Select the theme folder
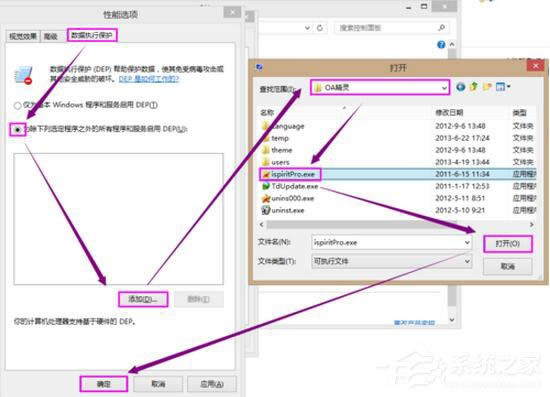Screen dimensions: 550x397 coord(281,150)
